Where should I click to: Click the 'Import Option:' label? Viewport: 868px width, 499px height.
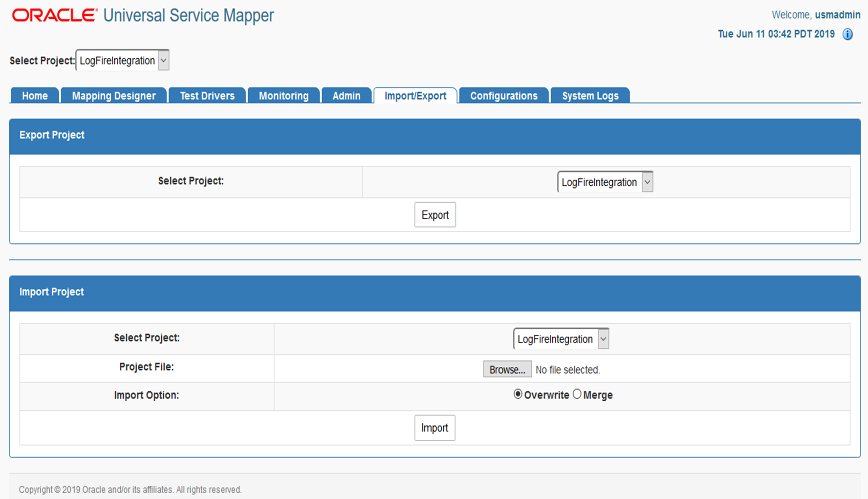(x=147, y=395)
